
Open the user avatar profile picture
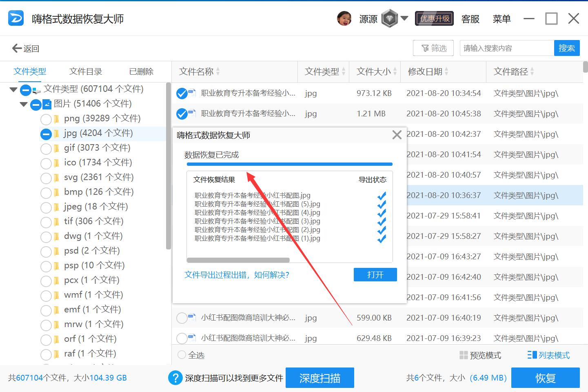[344, 18]
